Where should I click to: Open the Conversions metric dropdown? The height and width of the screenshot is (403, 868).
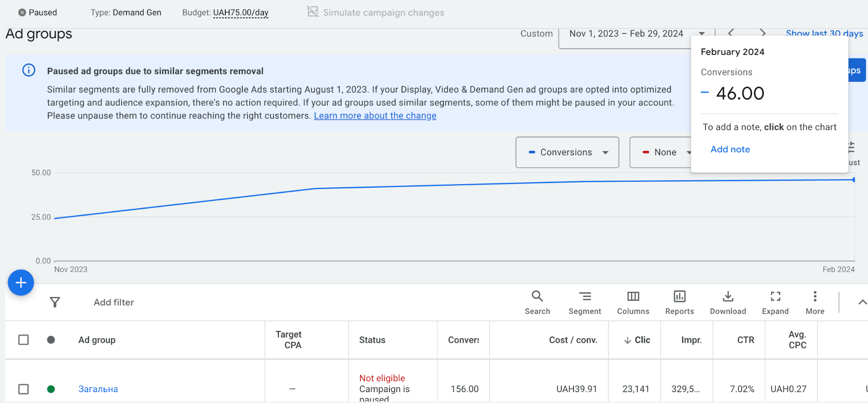567,152
